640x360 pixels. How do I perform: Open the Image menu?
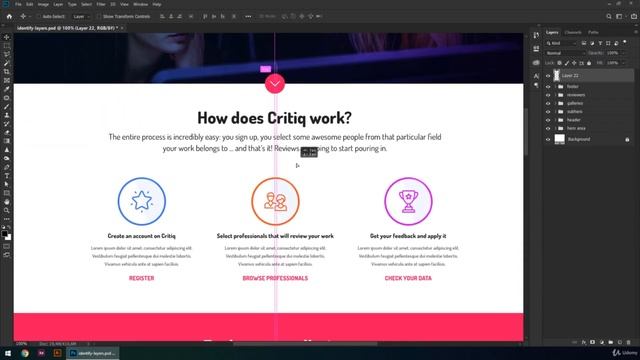point(43,4)
